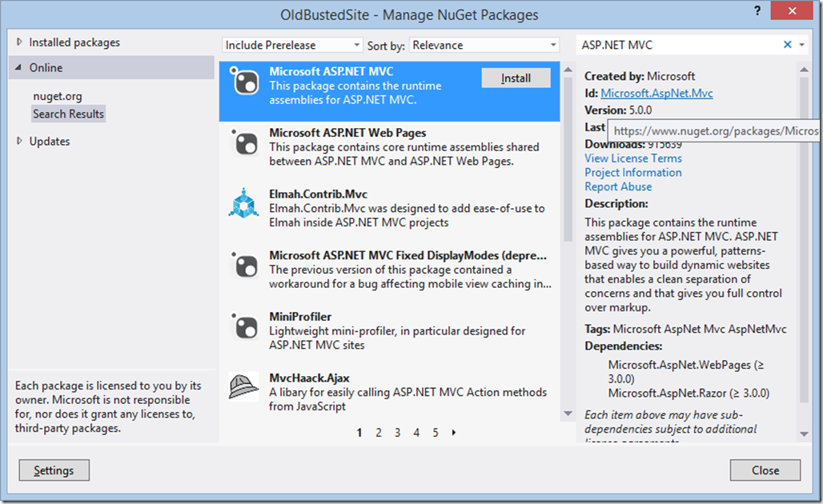Clear the search box with the X icon
The width and height of the screenshot is (823, 504).
[787, 45]
